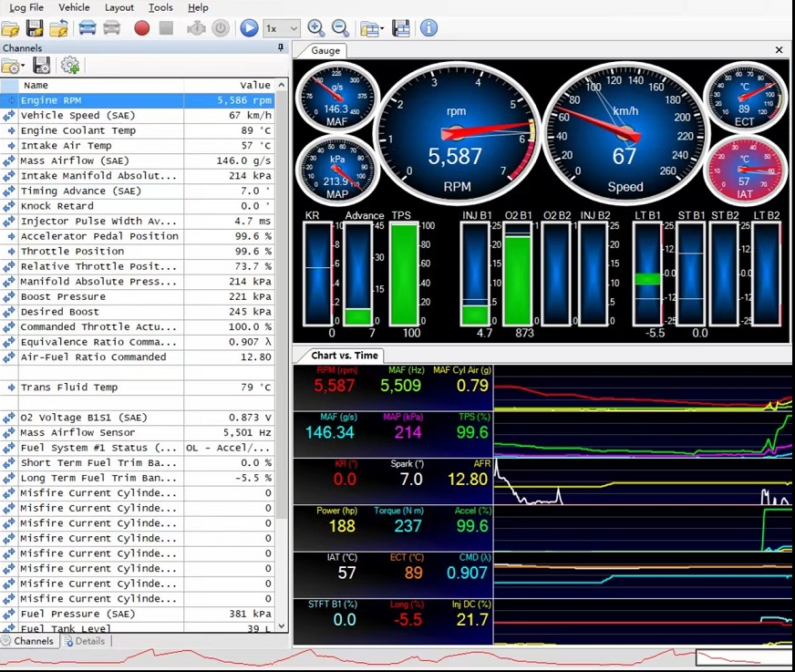Save the layout with floppy-grid icon
The width and height of the screenshot is (795, 672).
(401, 28)
